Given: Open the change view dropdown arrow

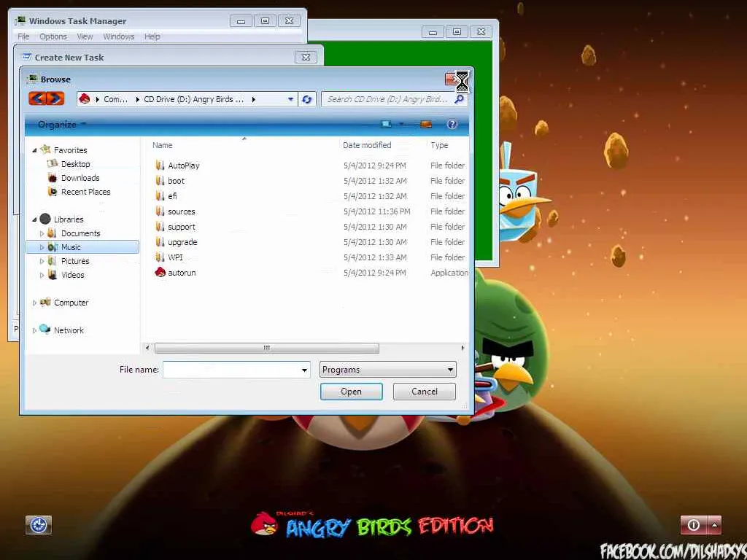Looking at the screenshot, I should coord(402,124).
